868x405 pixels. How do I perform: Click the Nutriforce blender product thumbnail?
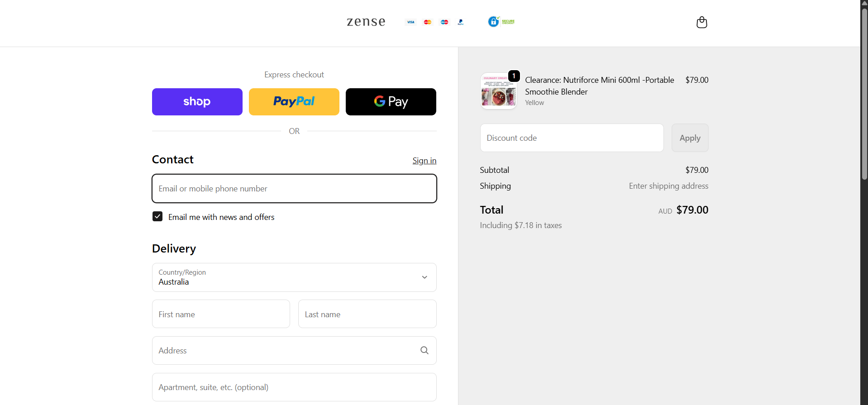tap(498, 91)
